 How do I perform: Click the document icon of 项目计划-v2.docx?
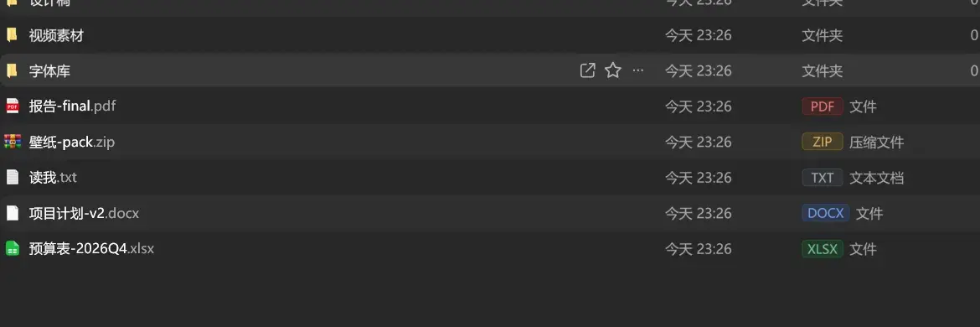tap(13, 213)
